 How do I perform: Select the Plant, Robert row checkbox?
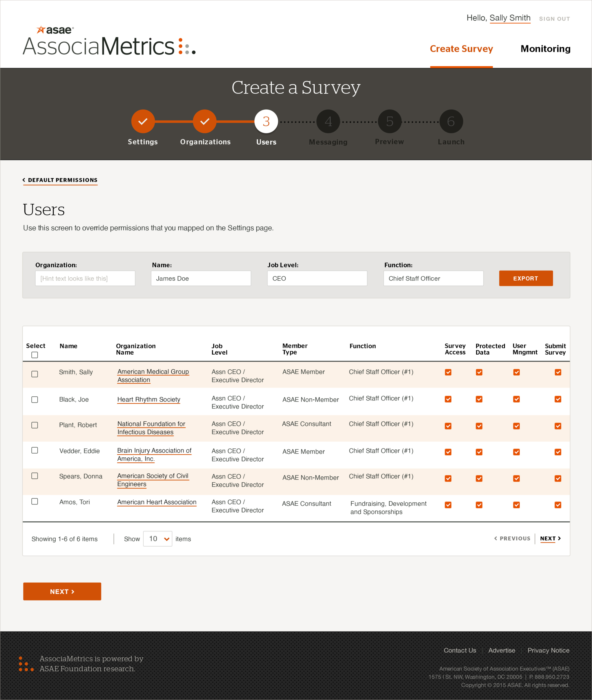pos(35,425)
